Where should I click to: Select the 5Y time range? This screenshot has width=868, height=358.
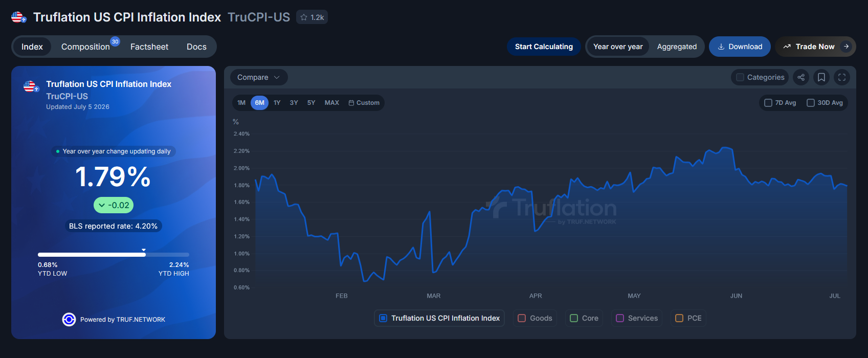coord(311,103)
